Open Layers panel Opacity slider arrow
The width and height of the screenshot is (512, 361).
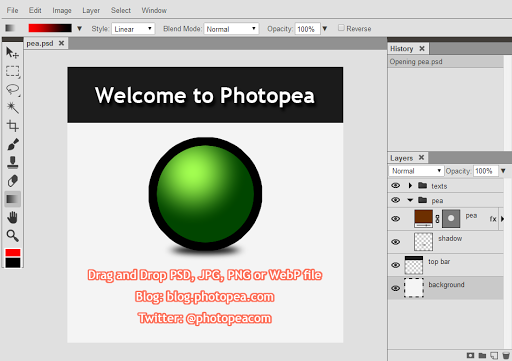503,171
